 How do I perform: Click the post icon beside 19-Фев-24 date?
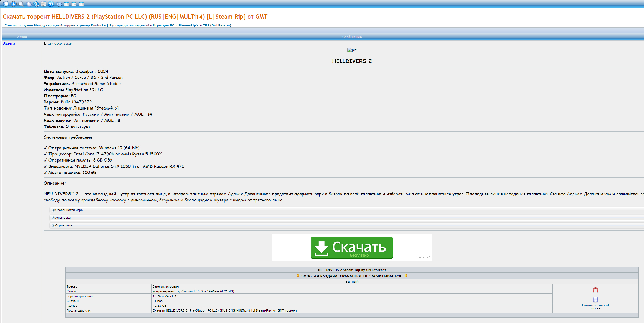pos(46,43)
